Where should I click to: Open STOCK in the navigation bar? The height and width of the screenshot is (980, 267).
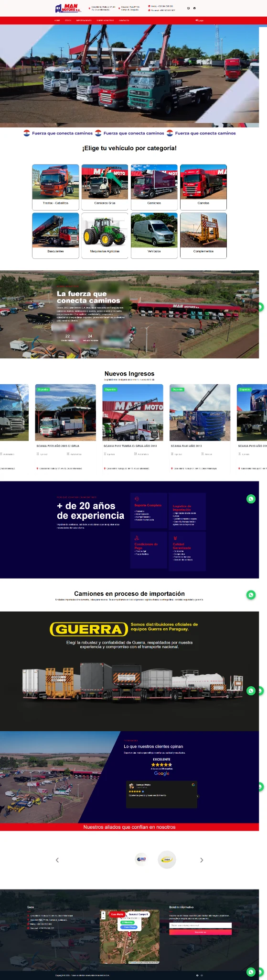tap(68, 21)
